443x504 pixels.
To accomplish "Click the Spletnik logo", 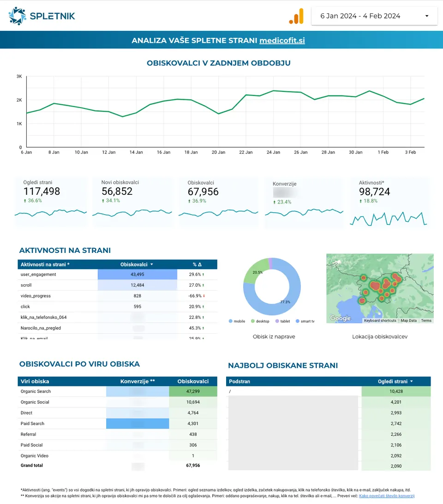I will [42, 16].
